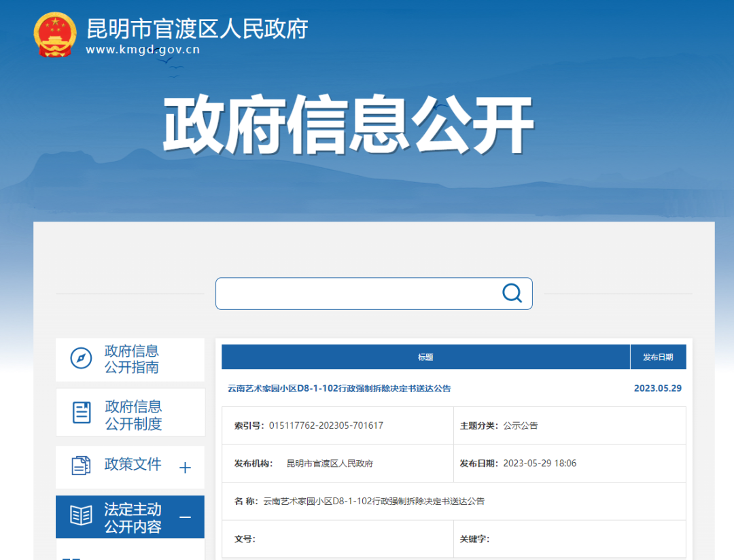Toggle the 政策文件 sidebar entry open
Image resolution: width=734 pixels, height=560 pixels.
pyautogui.click(x=134, y=466)
